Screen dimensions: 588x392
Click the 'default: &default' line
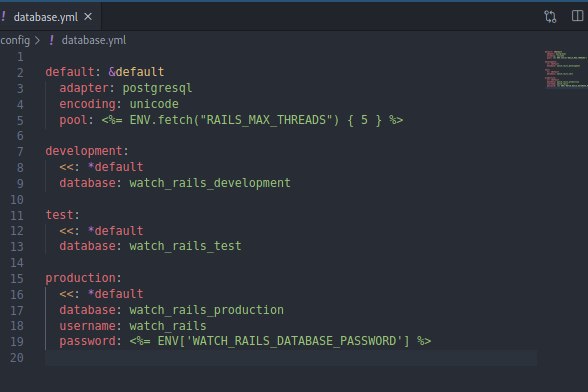tap(105, 72)
